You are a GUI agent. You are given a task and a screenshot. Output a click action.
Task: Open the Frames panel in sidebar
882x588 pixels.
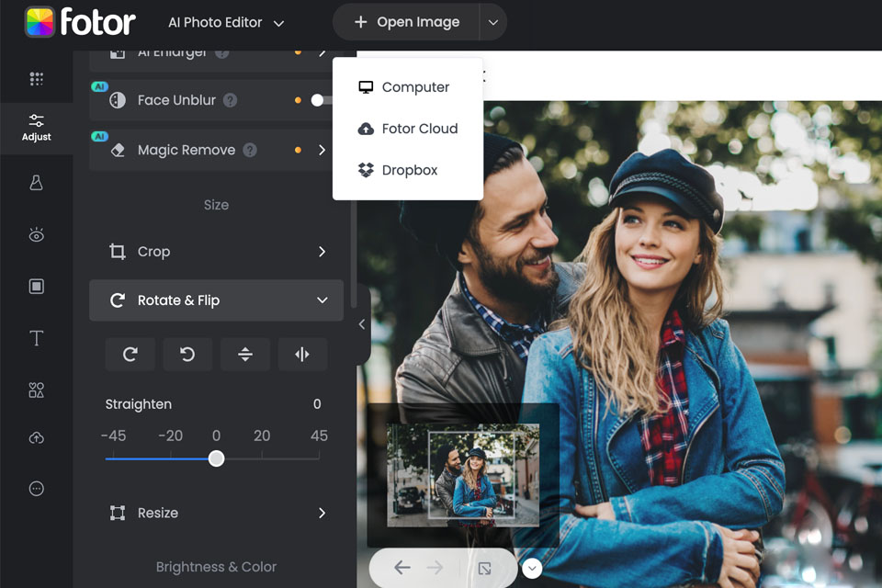(37, 287)
